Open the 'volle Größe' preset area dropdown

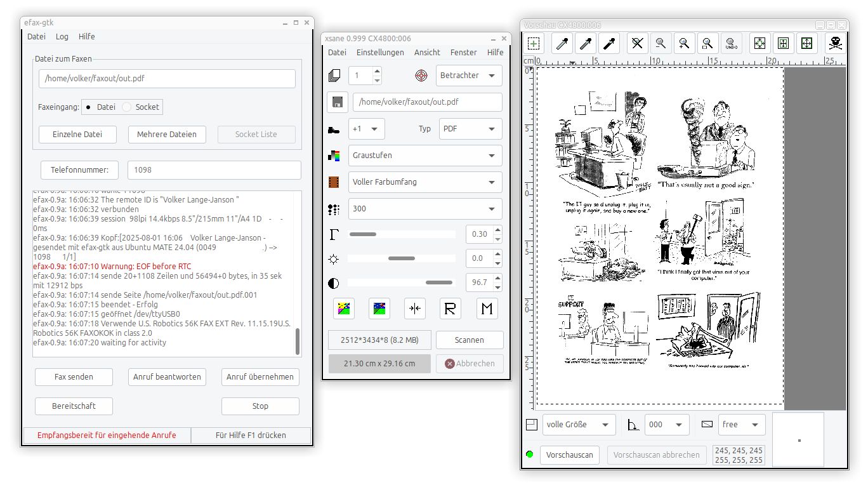579,425
